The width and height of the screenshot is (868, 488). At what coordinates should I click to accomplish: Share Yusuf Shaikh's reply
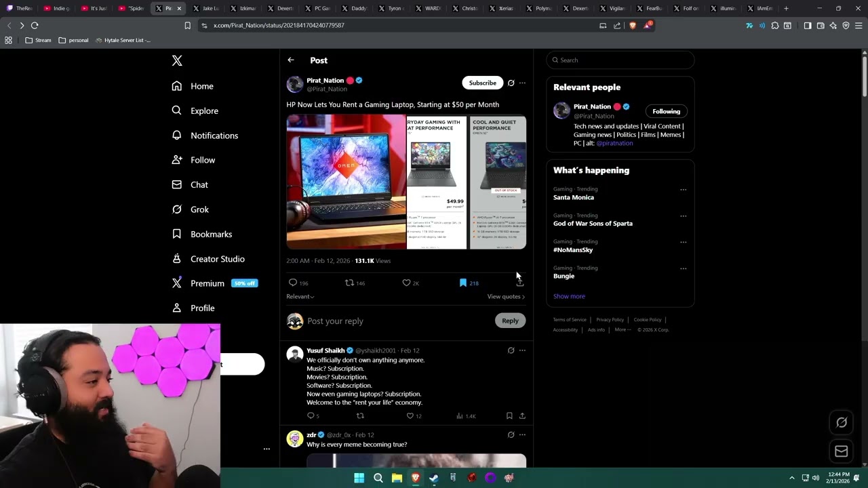(x=522, y=415)
